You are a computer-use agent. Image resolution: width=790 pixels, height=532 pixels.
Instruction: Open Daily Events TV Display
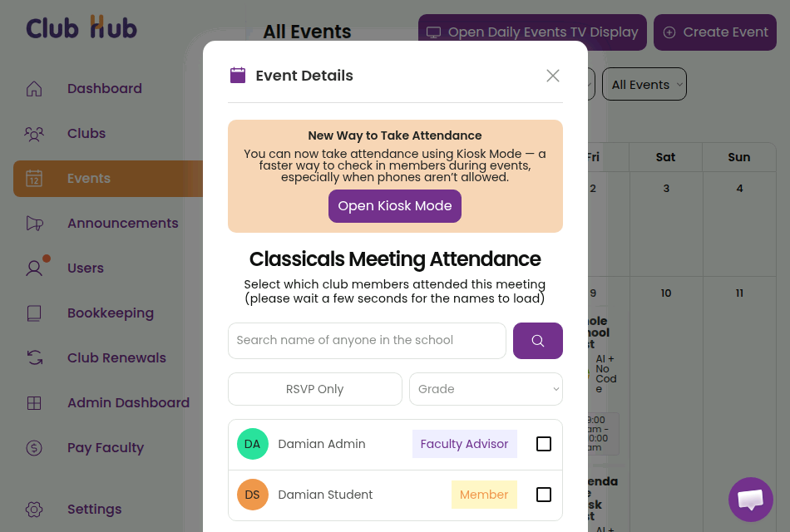tap(532, 32)
